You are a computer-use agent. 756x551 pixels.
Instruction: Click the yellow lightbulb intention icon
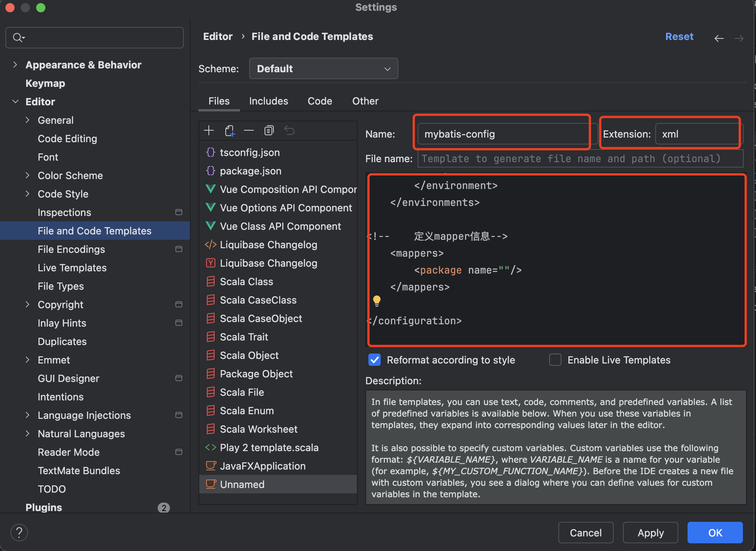point(377,300)
